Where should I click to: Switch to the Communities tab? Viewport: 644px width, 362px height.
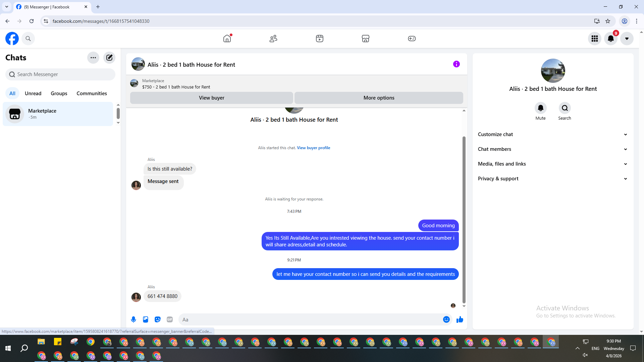click(92, 94)
